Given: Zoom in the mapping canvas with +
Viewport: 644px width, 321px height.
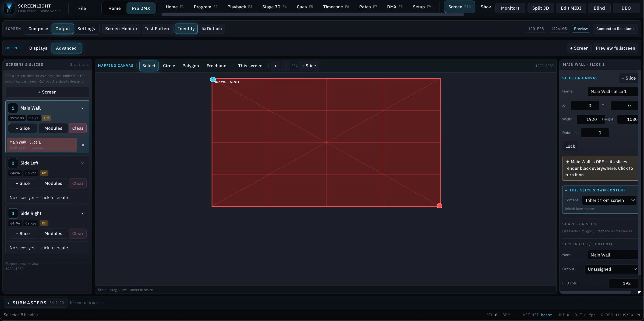Looking at the screenshot, I should pos(275,66).
